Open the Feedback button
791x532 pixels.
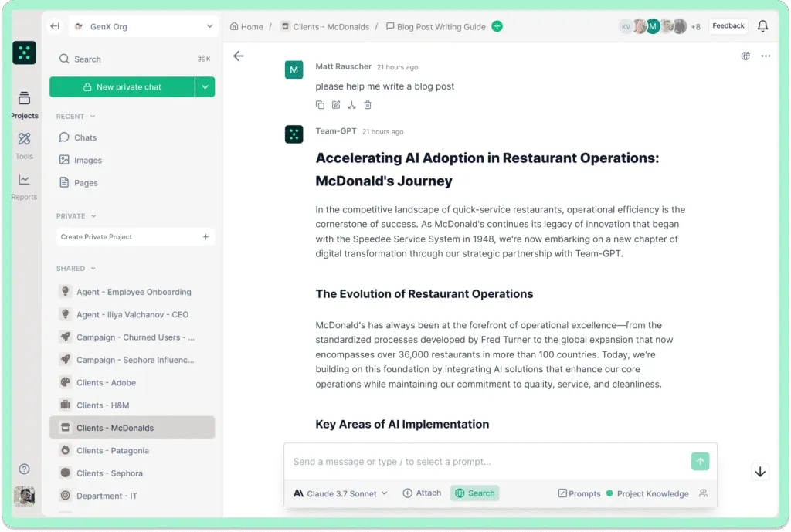point(728,26)
